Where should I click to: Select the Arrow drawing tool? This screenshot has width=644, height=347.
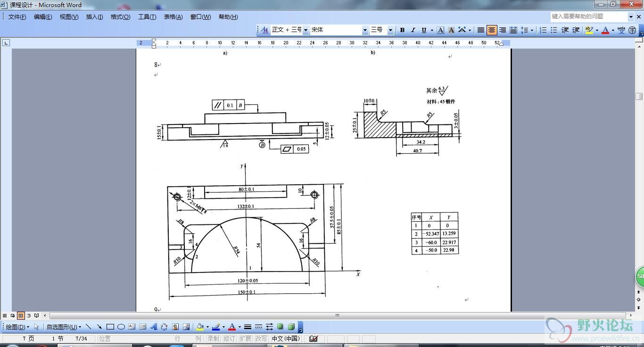coord(99,327)
